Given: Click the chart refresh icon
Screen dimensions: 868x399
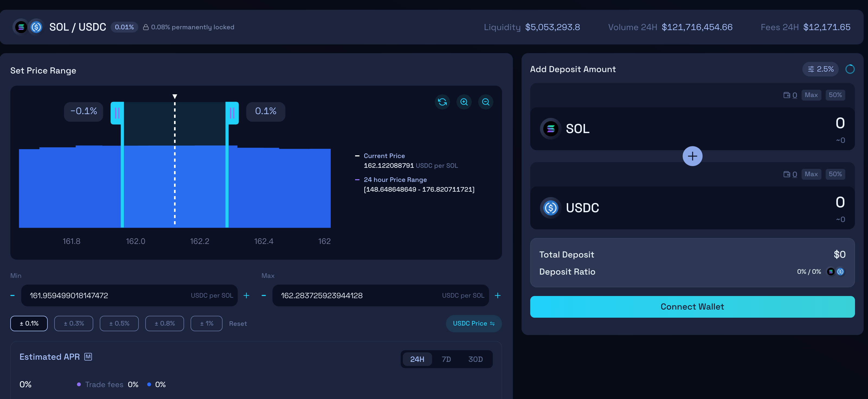Looking at the screenshot, I should tap(442, 102).
